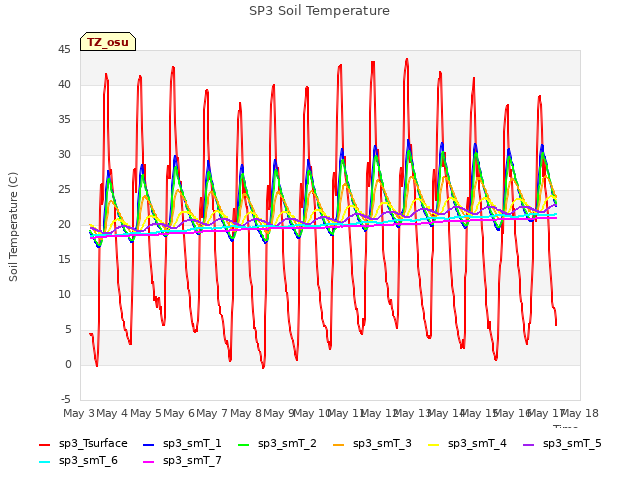640x480 pixels.
Task: Click the Soil Temperature (C) axis label
Action: 13,227
